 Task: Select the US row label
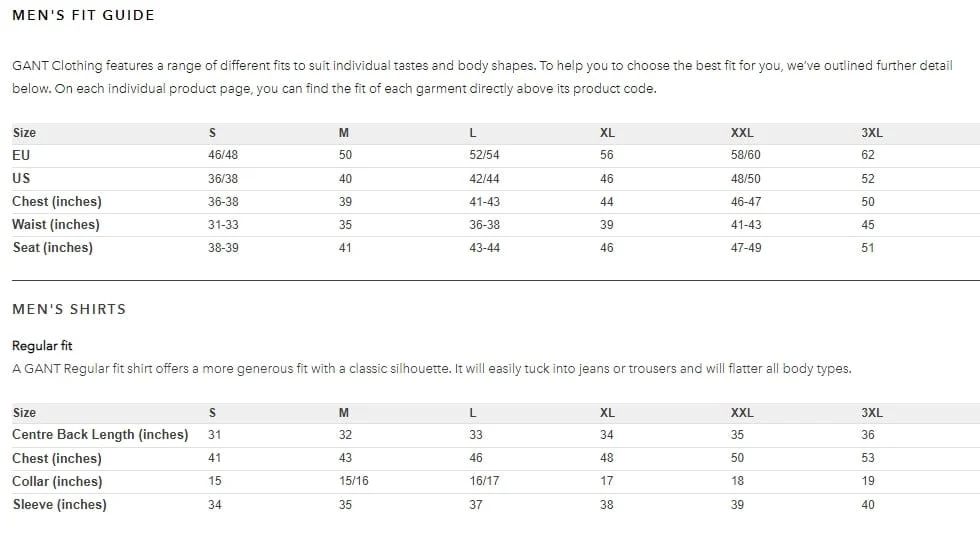(x=21, y=178)
